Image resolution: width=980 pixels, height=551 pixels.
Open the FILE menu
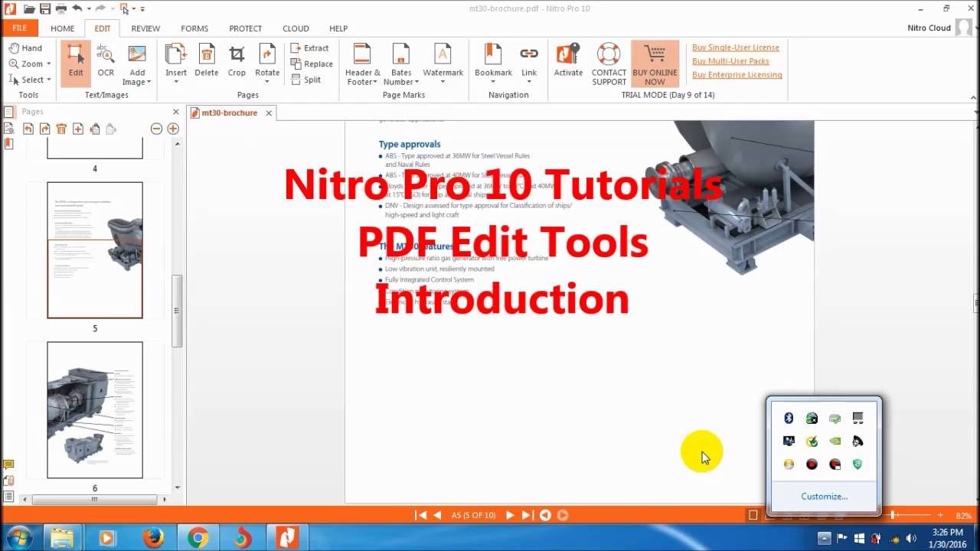(x=20, y=28)
